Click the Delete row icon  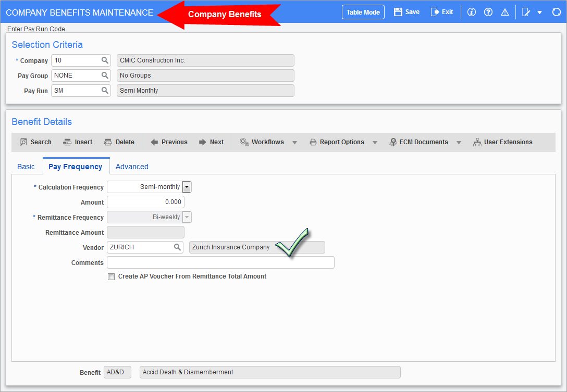(x=108, y=142)
